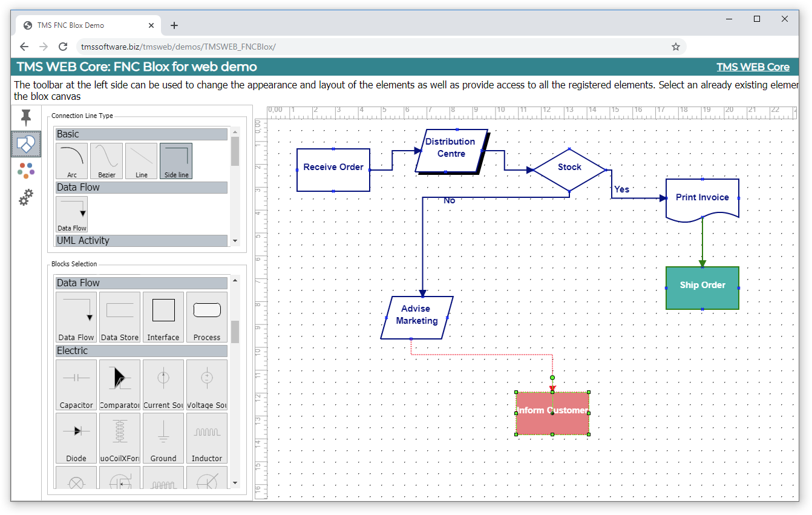
Task: Collapse the Basic connection line section
Action: point(141,134)
